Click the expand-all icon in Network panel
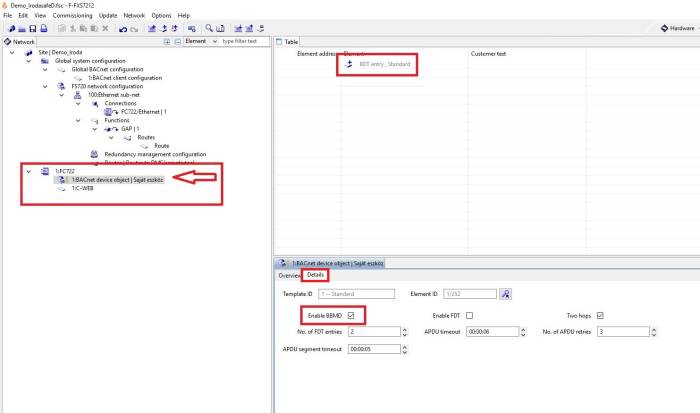 [166, 42]
